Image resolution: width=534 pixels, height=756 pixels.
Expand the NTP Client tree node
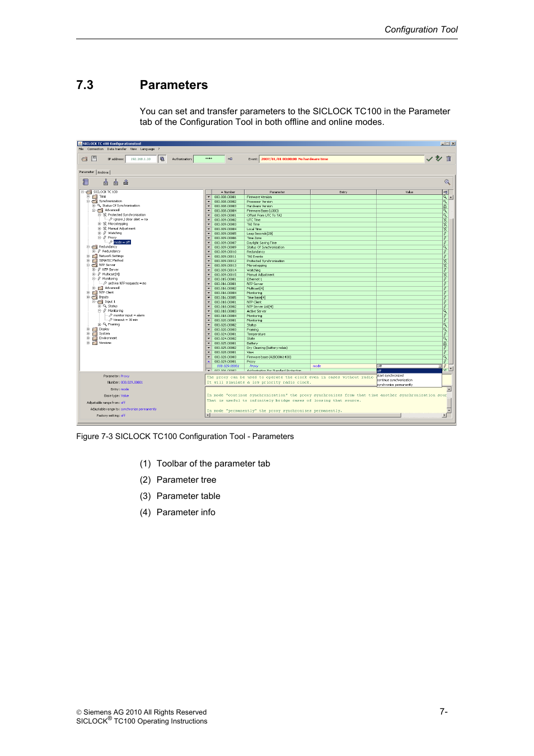click(88, 292)
